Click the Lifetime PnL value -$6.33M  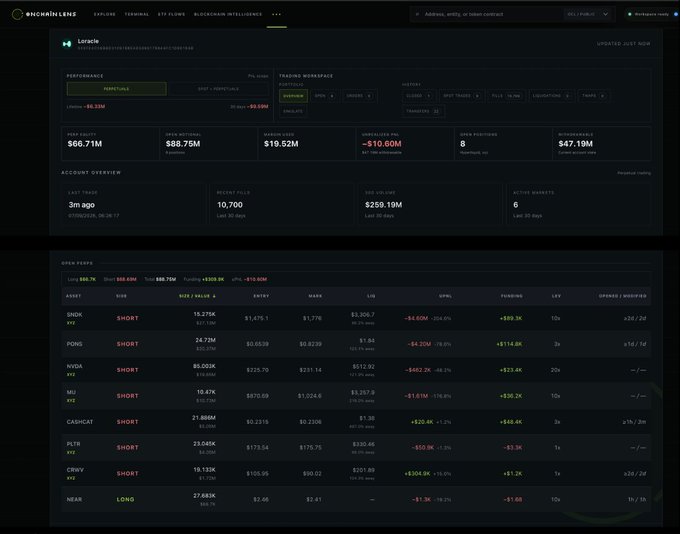pyautogui.click(x=95, y=106)
